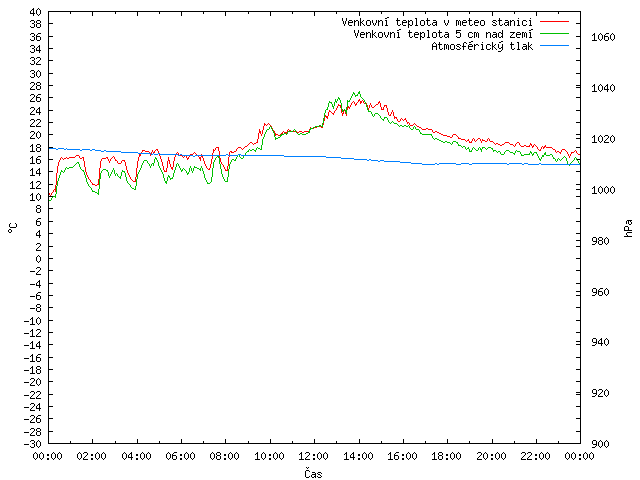Click the right axis unit label hPa
This screenshot has width=640, height=480.
(628, 228)
